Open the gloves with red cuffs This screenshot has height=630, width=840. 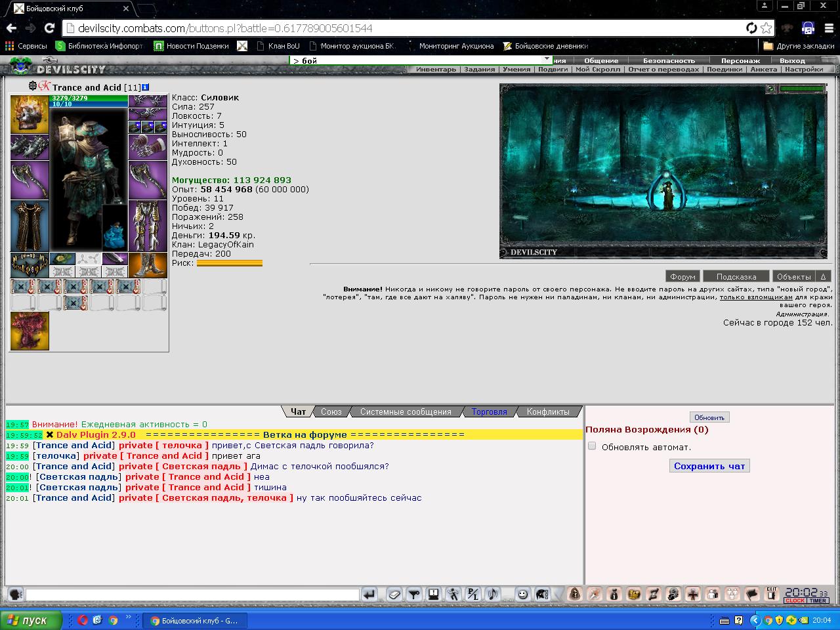tap(148, 147)
